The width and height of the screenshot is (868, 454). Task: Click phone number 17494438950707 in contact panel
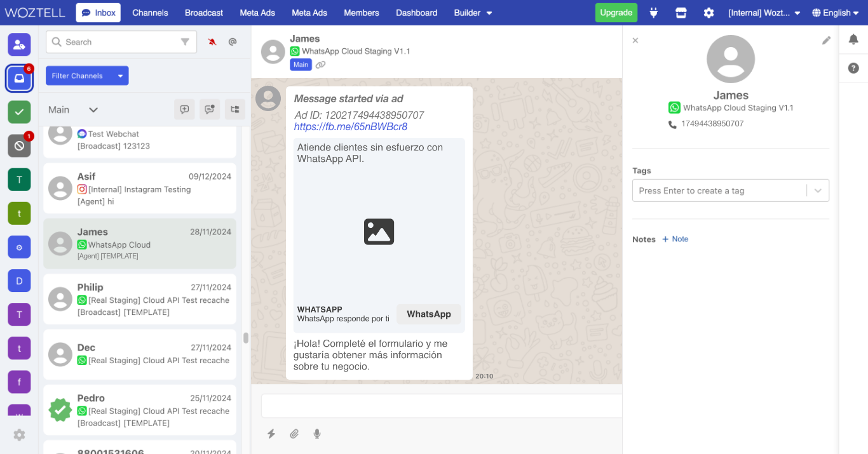point(712,124)
